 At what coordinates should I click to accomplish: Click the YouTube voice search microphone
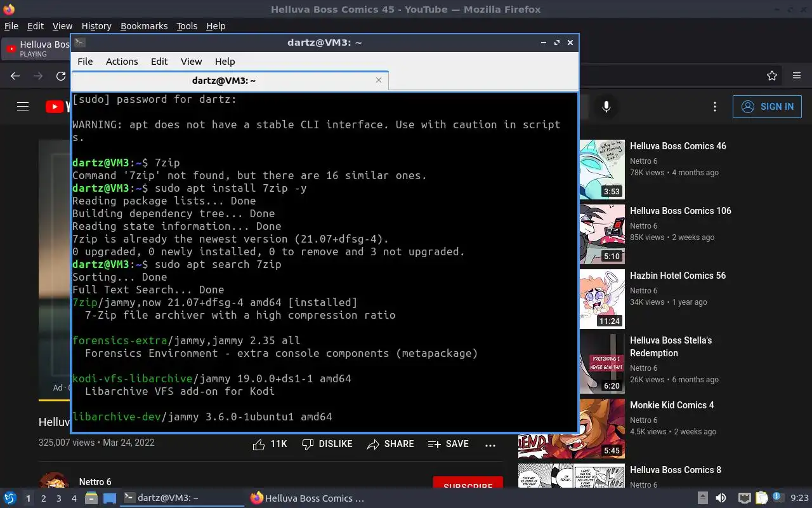tap(606, 107)
